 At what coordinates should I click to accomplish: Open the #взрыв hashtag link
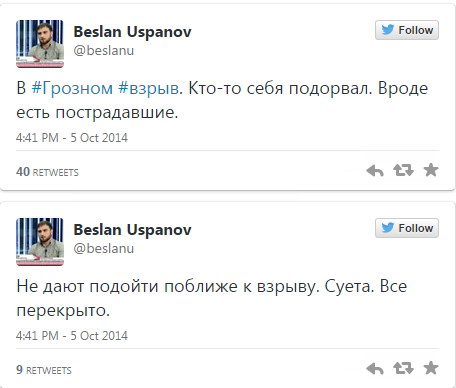pyautogui.click(x=149, y=89)
